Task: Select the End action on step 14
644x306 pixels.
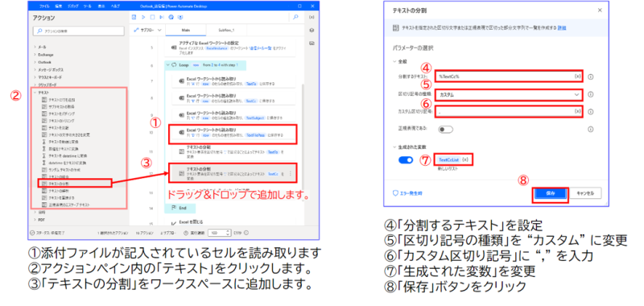Action: click(x=180, y=209)
